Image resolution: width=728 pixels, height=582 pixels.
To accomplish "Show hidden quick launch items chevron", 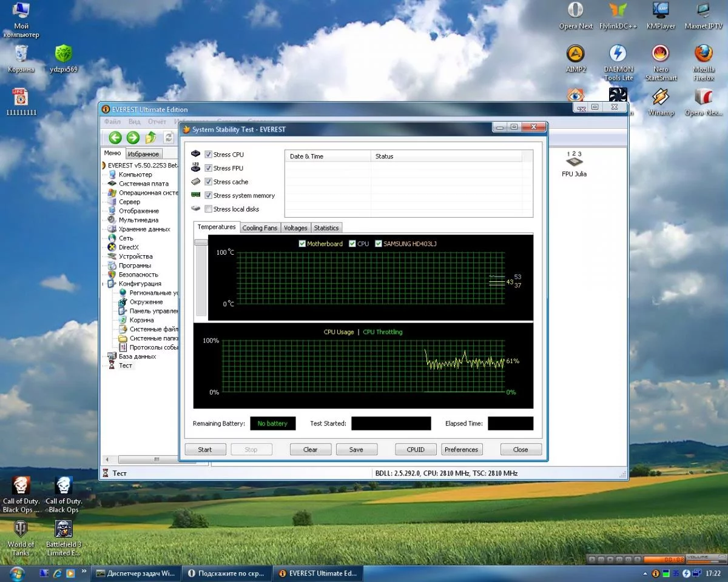I will tap(84, 571).
